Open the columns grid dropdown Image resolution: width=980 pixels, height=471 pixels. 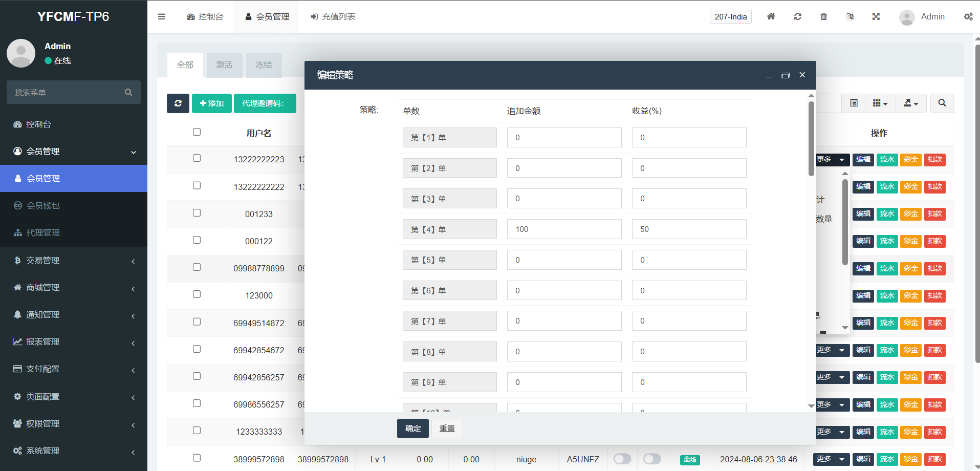pos(880,103)
